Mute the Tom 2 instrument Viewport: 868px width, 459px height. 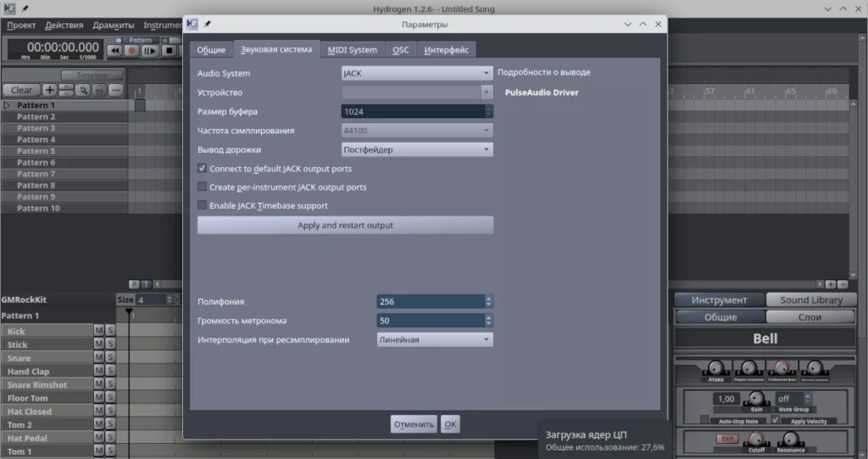(98, 423)
